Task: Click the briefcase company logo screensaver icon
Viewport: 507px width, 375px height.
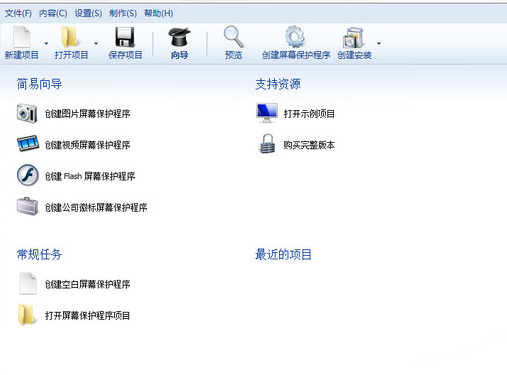Action: (27, 206)
